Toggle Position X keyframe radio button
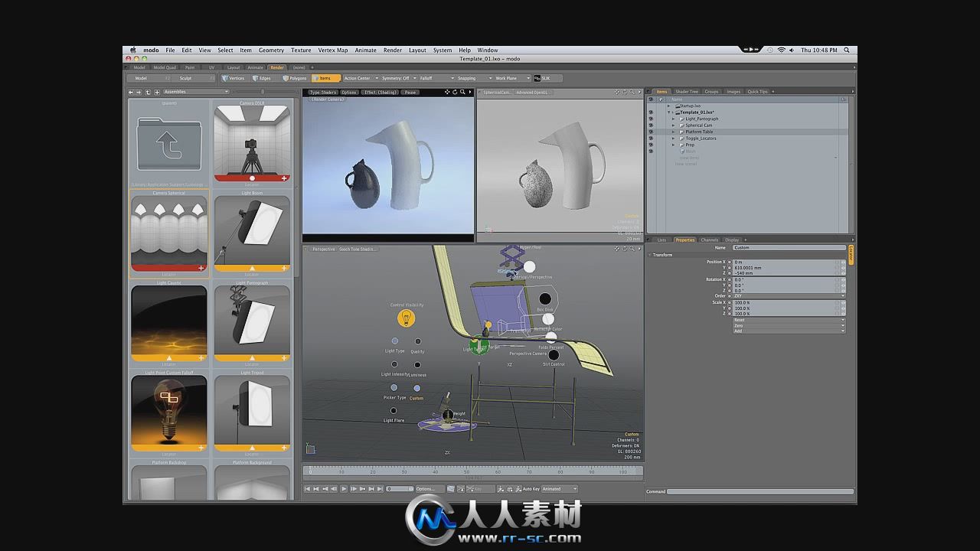The width and height of the screenshot is (980, 551). click(x=730, y=262)
